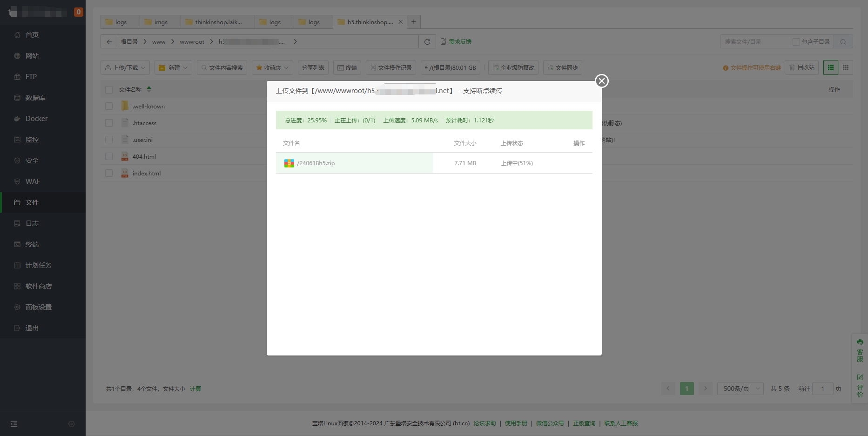Open the Recycle Bin button
868x436 pixels.
[x=801, y=67]
